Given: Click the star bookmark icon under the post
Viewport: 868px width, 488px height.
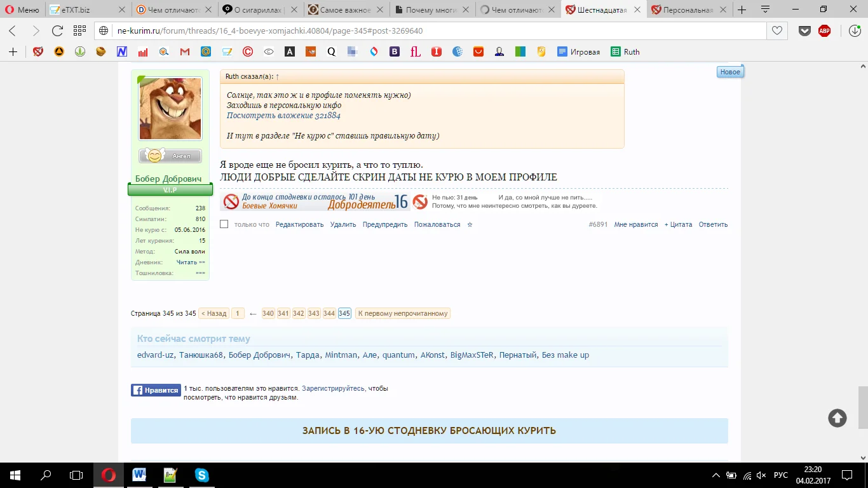Looking at the screenshot, I should click(x=470, y=224).
